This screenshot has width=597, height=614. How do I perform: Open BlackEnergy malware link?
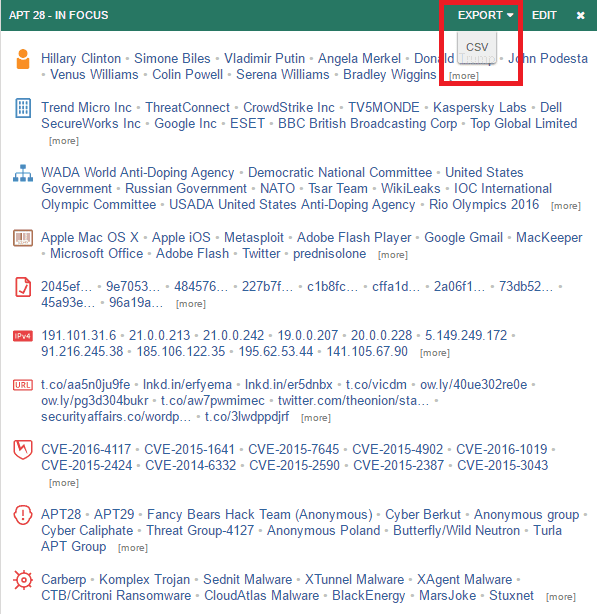369,595
